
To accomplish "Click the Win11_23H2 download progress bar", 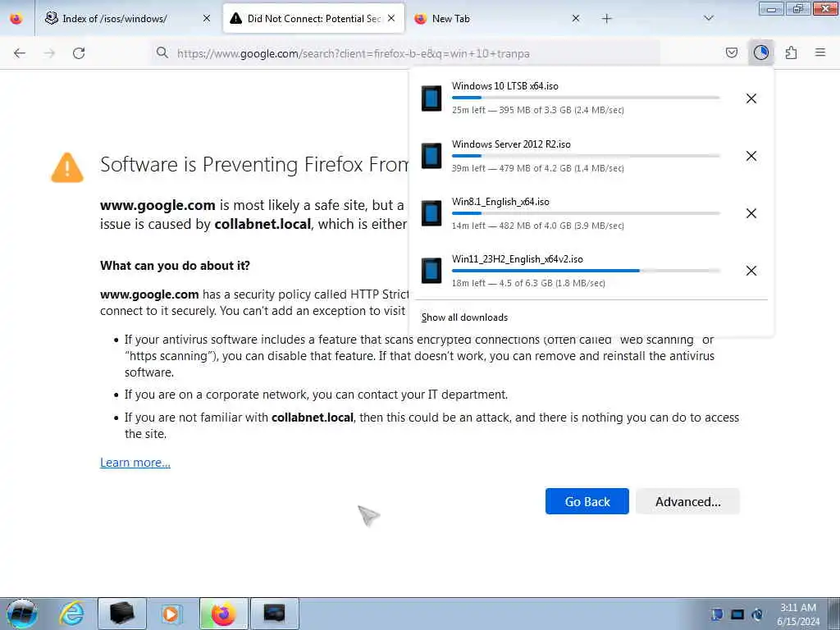I will point(586,271).
